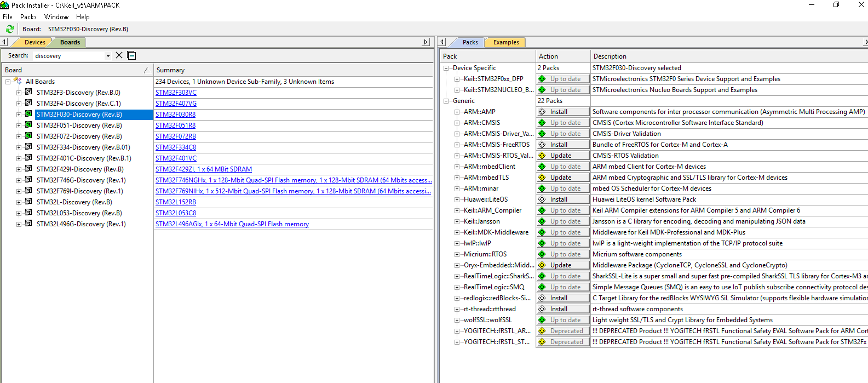This screenshot has width=868, height=383.
Task: Open the search history dropdown
Action: coord(108,56)
